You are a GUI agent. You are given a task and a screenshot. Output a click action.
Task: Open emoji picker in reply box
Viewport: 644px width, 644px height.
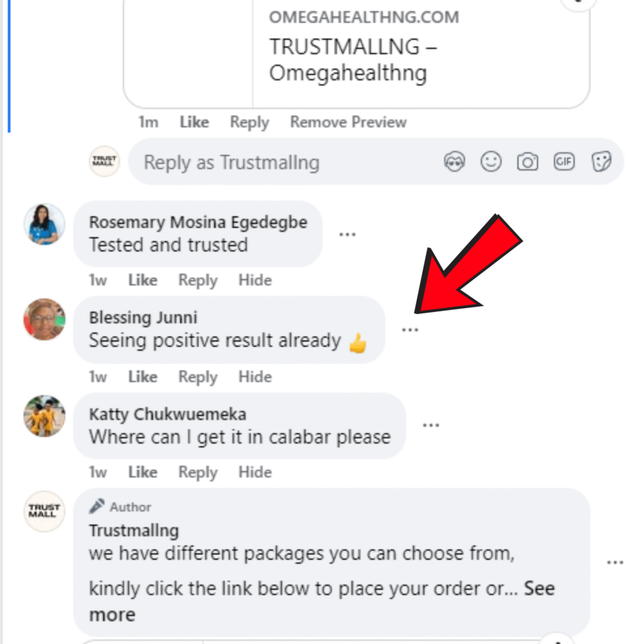[491, 162]
